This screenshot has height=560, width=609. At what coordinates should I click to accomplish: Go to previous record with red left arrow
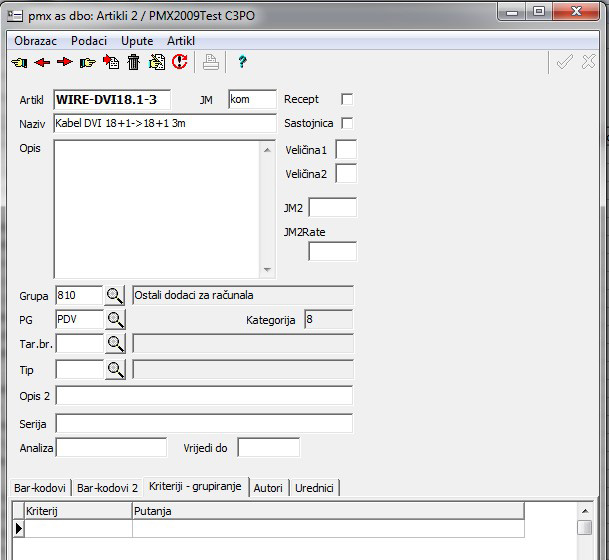click(x=42, y=62)
